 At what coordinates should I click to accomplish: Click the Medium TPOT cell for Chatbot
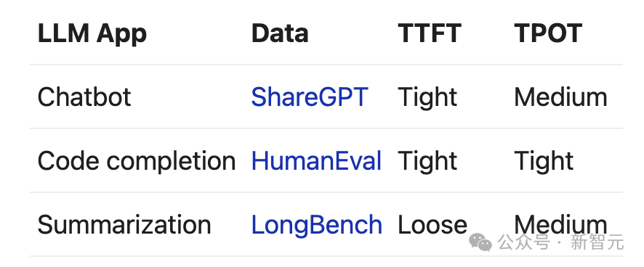click(x=560, y=97)
